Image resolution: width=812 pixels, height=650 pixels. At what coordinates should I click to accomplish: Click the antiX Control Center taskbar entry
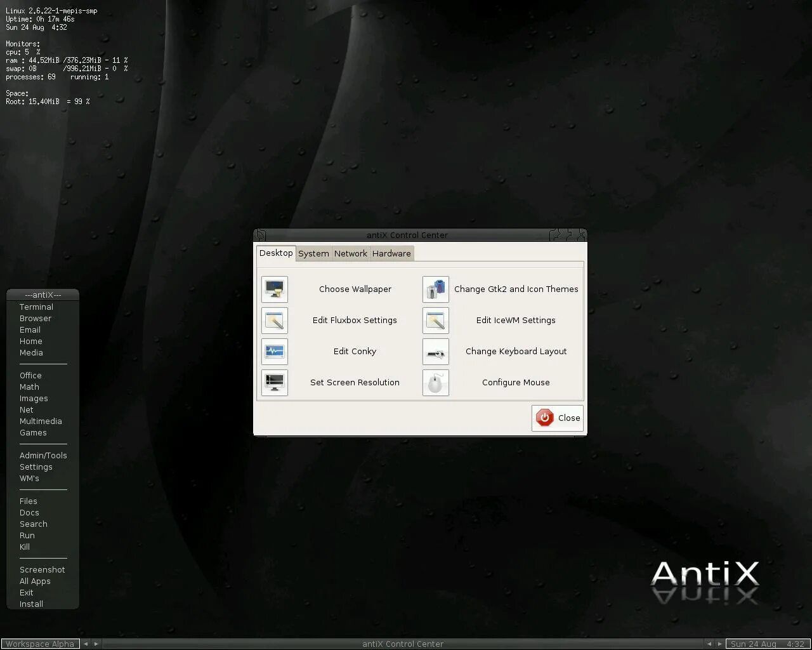click(403, 644)
